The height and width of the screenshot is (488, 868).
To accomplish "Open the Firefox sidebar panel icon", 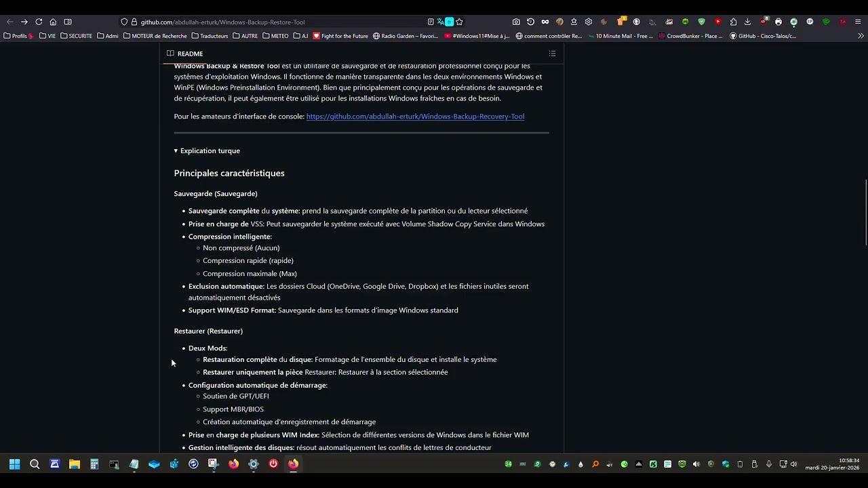I will [68, 22].
